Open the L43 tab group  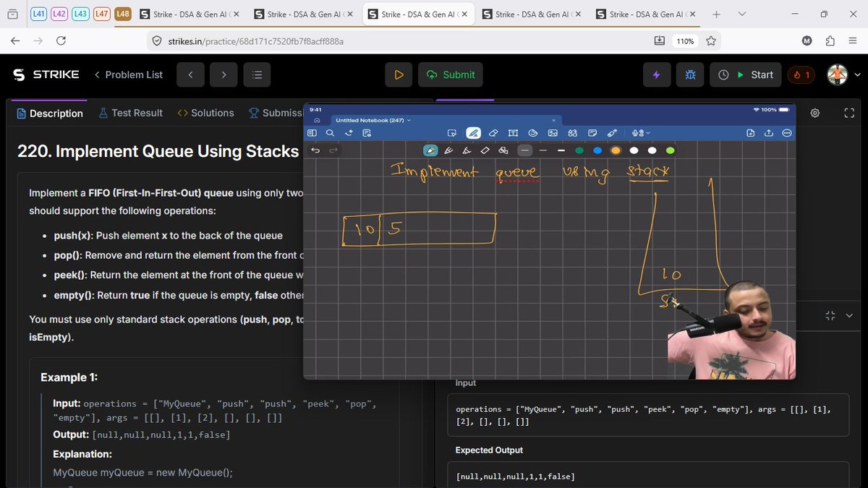[82, 14]
